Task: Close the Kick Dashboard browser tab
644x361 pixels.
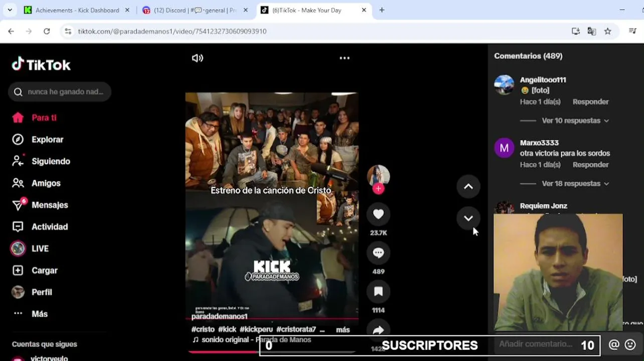Action: 127,10
